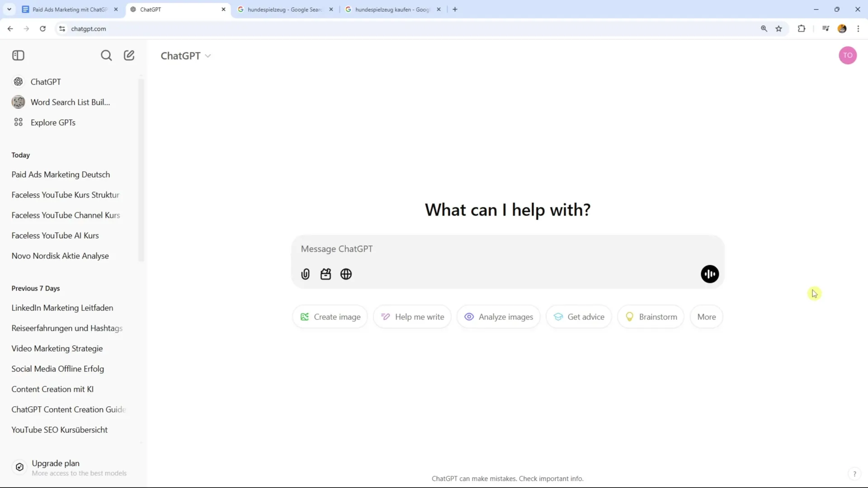868x488 pixels.
Task: Click the Get advice suggestion
Action: coord(579,317)
